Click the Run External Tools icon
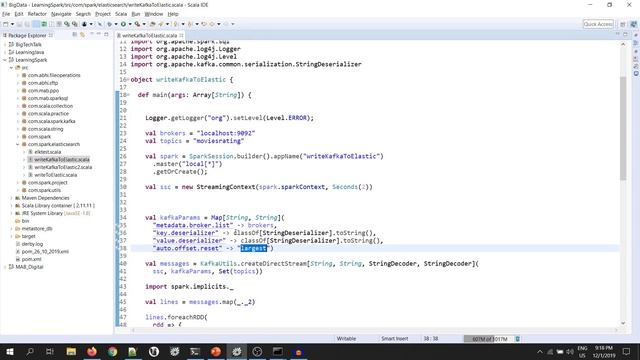640x360 pixels. coord(138,24)
